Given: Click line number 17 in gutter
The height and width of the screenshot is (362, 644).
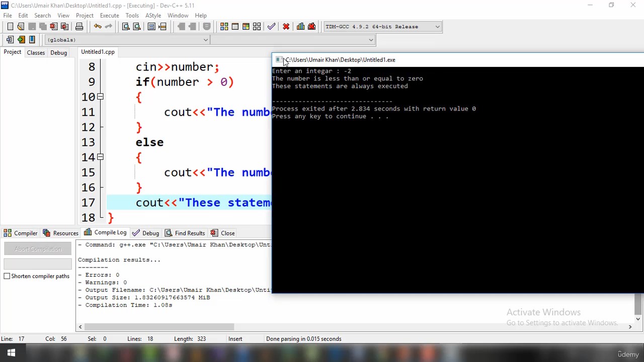Looking at the screenshot, I should click(x=88, y=203).
